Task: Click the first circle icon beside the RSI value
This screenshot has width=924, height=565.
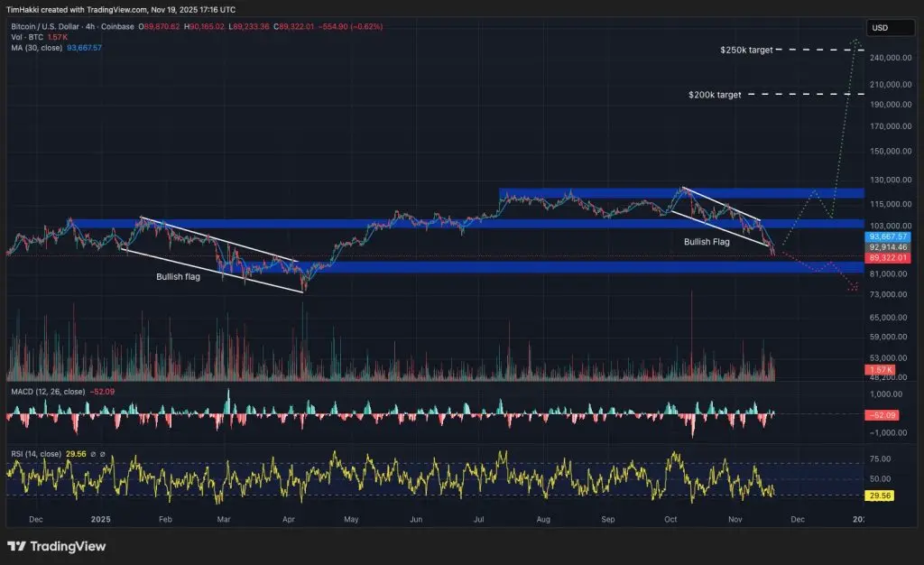Action: tap(95, 455)
